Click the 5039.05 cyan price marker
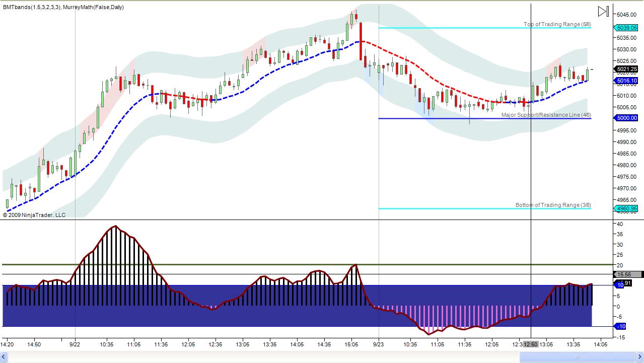Screen dimensions: 644x363 [626, 28]
